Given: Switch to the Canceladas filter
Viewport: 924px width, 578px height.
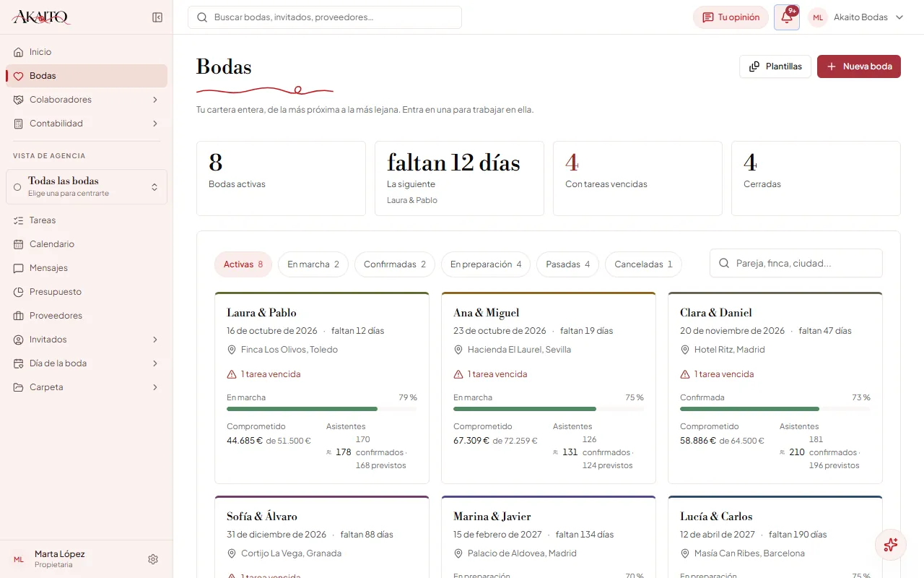Looking at the screenshot, I should (643, 264).
